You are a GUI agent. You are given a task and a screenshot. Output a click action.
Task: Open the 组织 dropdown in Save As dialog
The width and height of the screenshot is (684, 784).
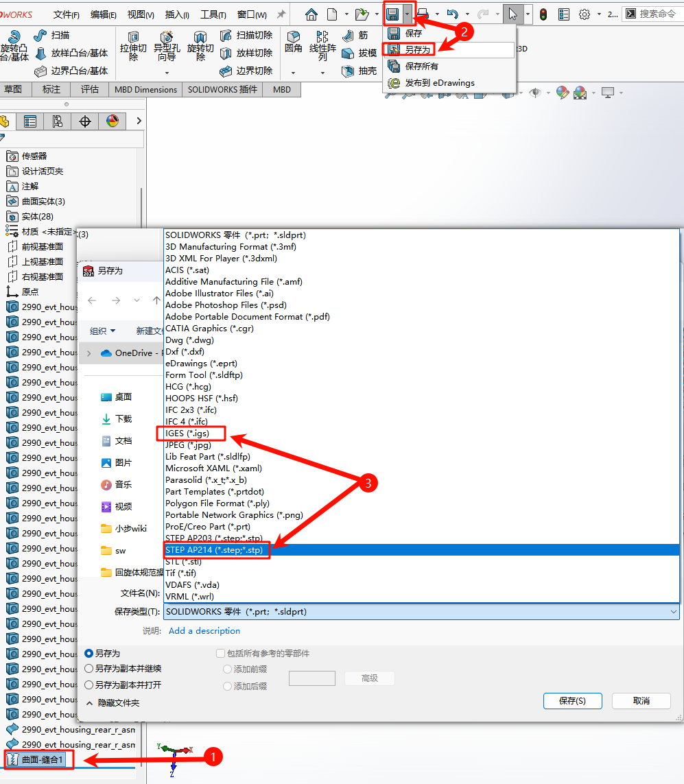(102, 331)
